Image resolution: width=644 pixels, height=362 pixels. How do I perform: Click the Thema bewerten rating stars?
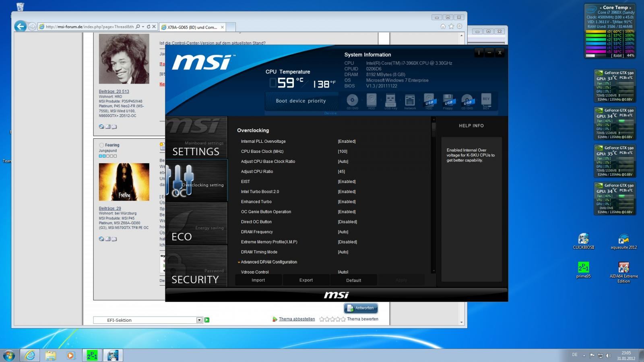click(332, 319)
